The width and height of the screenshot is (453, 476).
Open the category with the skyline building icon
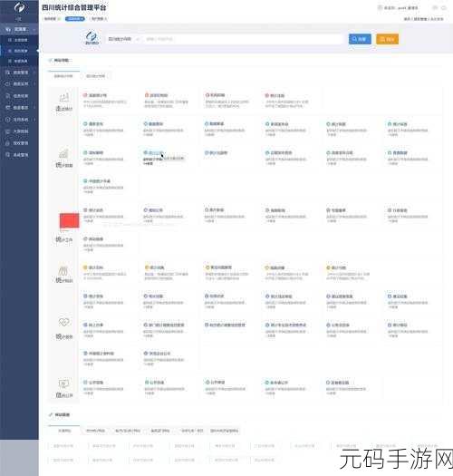pyautogui.click(x=64, y=98)
